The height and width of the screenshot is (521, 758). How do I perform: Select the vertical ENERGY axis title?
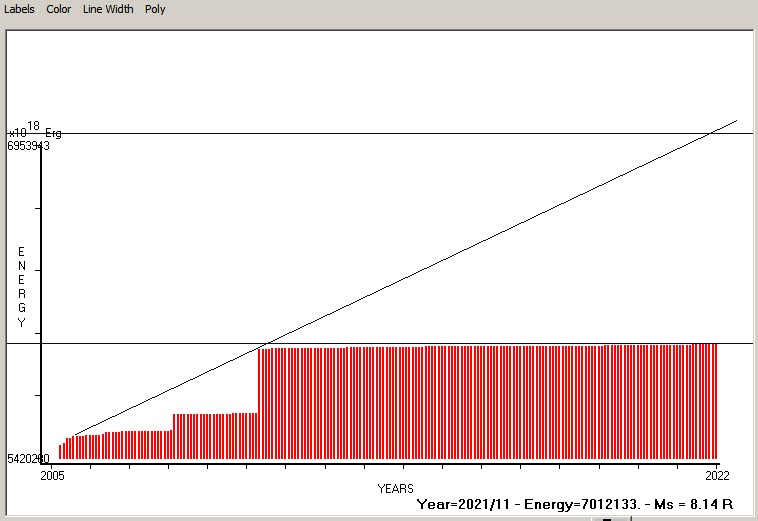(x=21, y=287)
